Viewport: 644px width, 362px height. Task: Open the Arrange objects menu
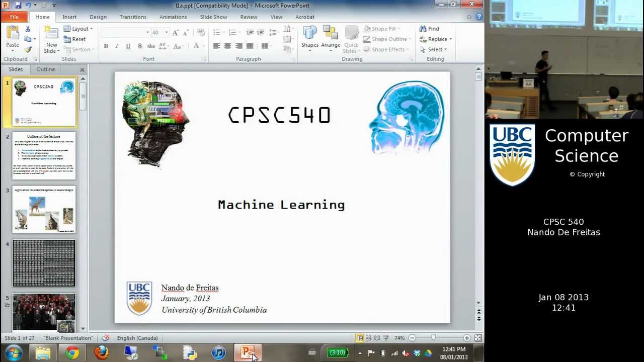[x=331, y=39]
